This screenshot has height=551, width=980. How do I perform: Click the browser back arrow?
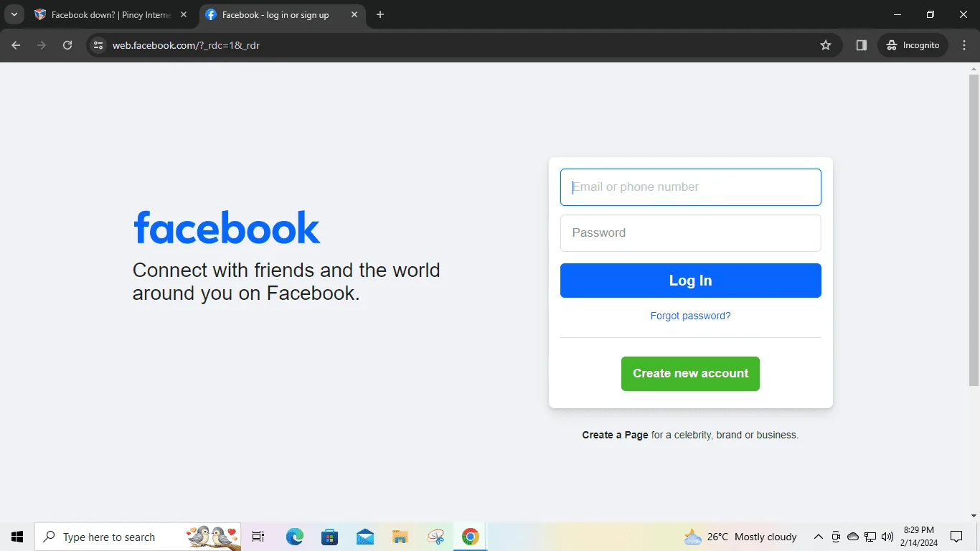point(16,45)
